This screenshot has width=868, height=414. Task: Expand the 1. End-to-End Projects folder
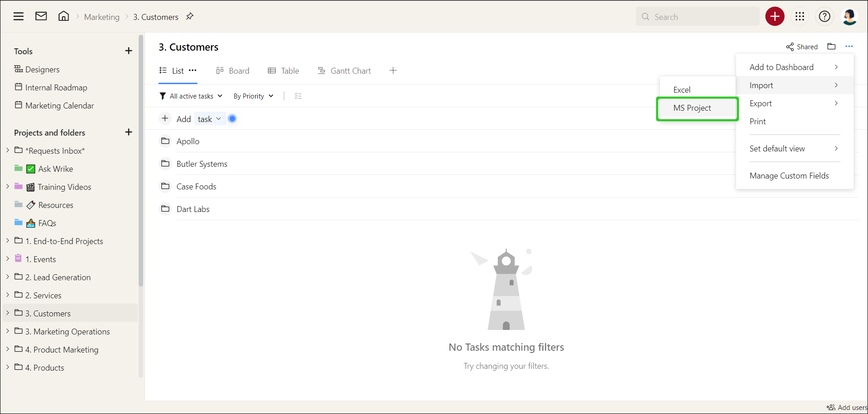(x=8, y=241)
